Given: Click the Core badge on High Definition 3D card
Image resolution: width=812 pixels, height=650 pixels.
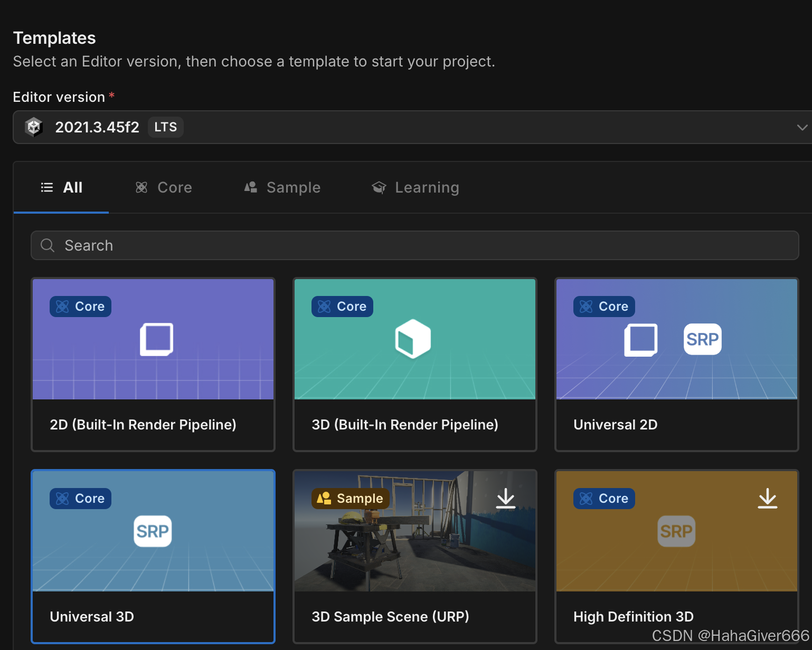Looking at the screenshot, I should tap(604, 499).
